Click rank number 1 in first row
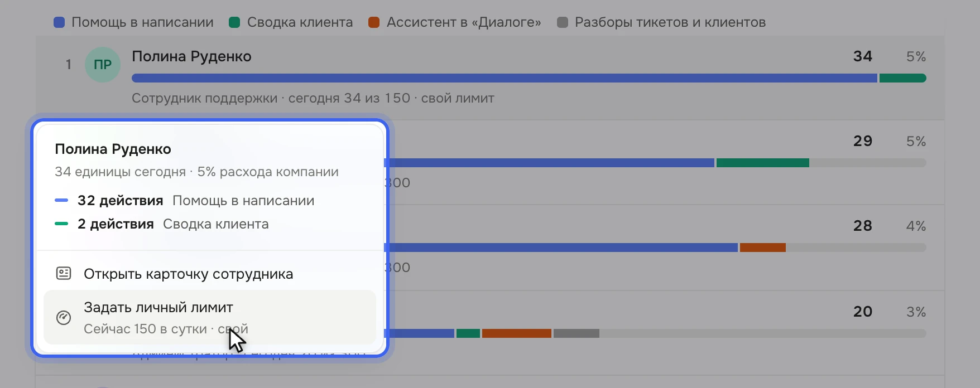Image resolution: width=980 pixels, height=388 pixels. click(69, 65)
